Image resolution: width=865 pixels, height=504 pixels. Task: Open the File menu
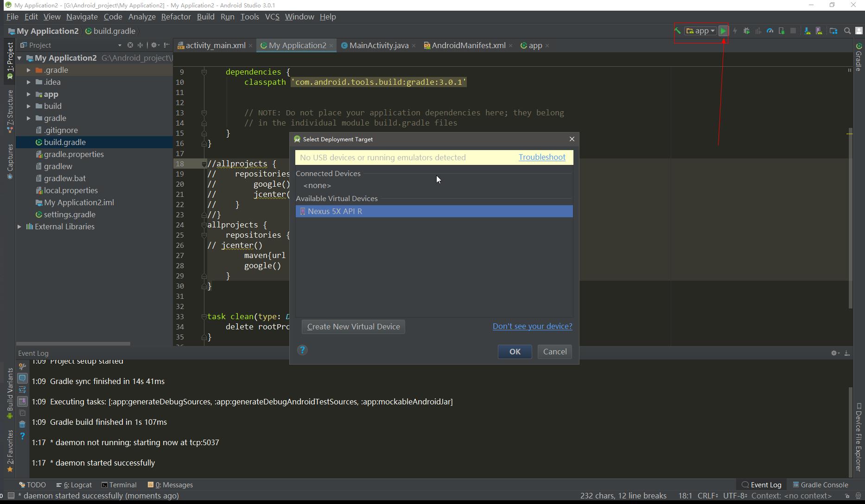click(x=13, y=17)
